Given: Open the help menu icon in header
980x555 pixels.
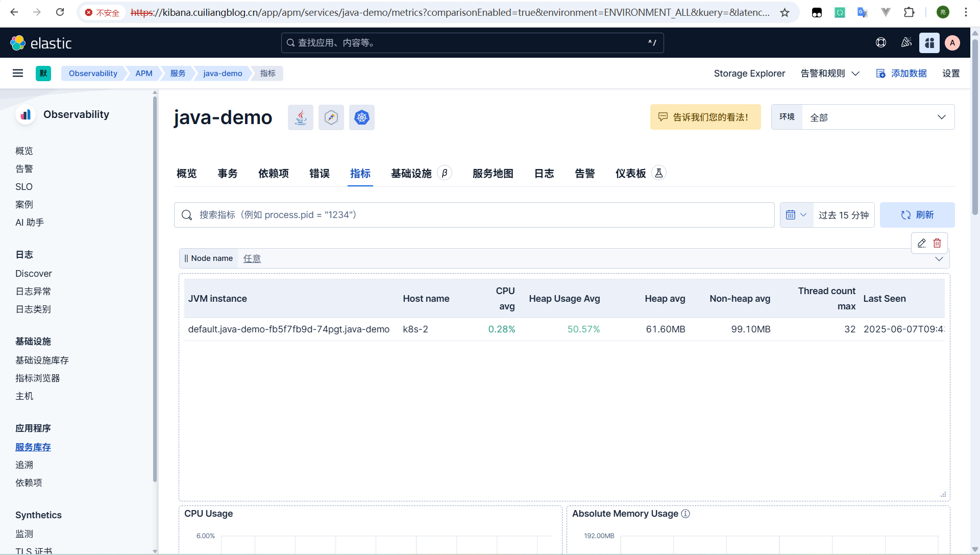Looking at the screenshot, I should click(881, 43).
